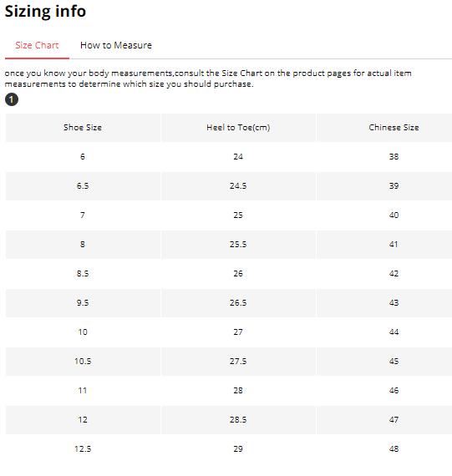Click the 29 cm heel to toe value
Viewport: 452px width, 476px height.
point(238,448)
